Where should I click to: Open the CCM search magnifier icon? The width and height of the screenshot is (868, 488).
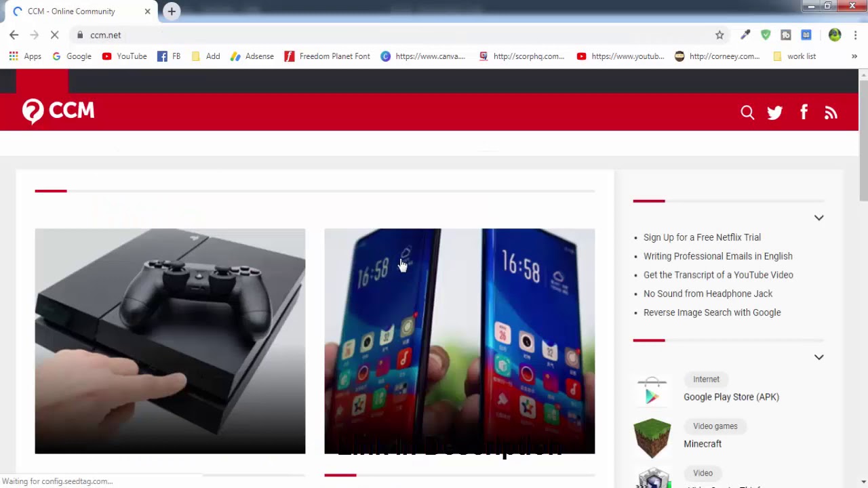pyautogui.click(x=747, y=113)
